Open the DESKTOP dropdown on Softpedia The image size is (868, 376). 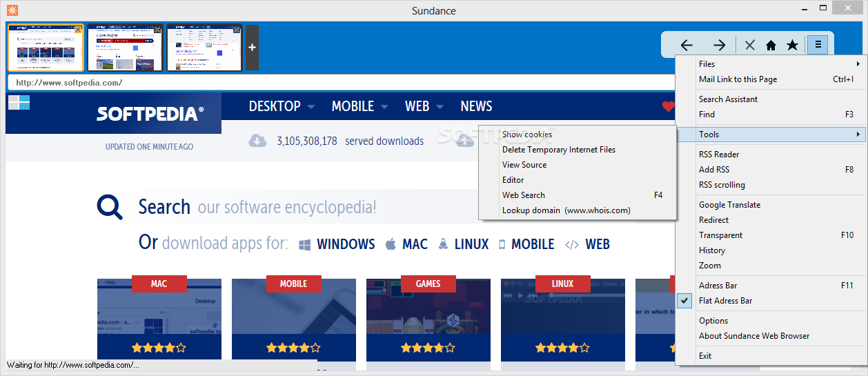coord(282,106)
